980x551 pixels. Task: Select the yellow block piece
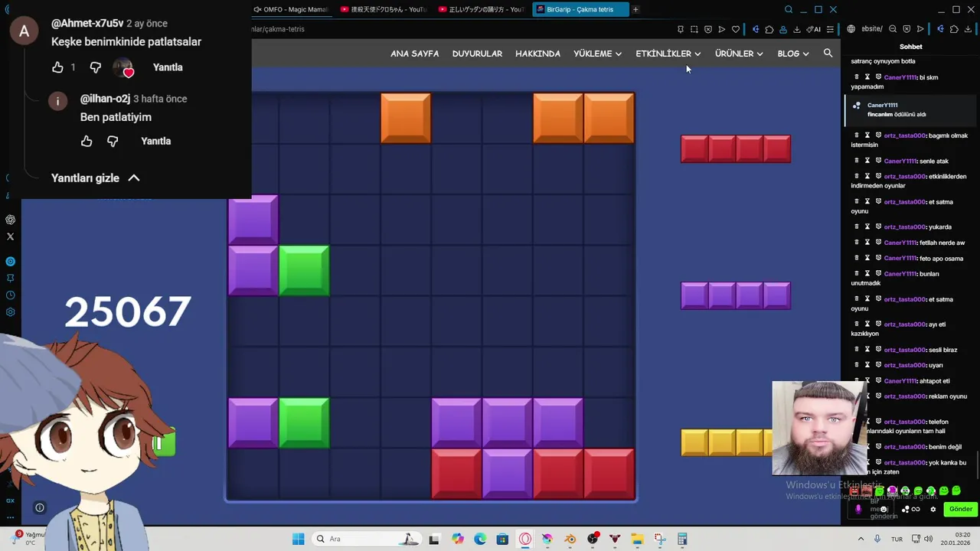pos(727,442)
